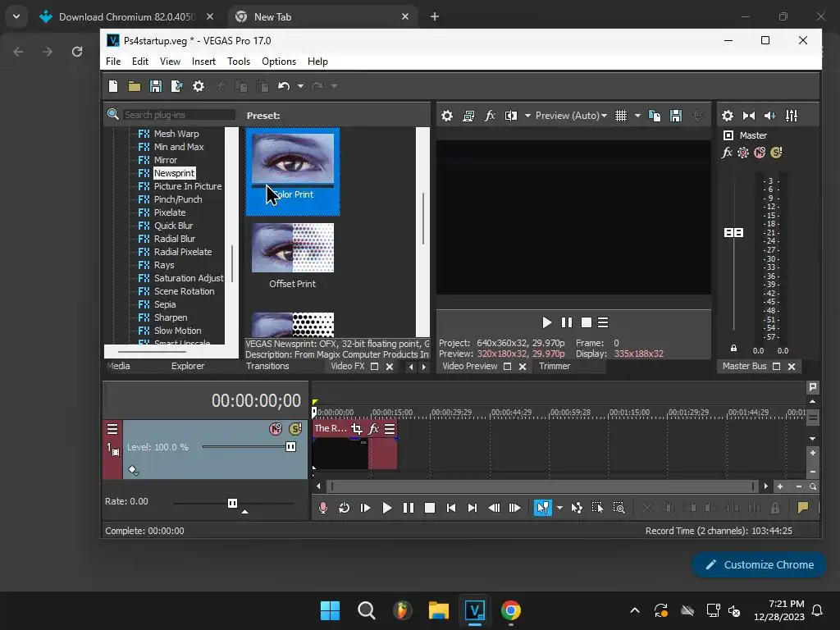Toggle split screen view icon
Screen dimensions: 840x630
pos(511,116)
